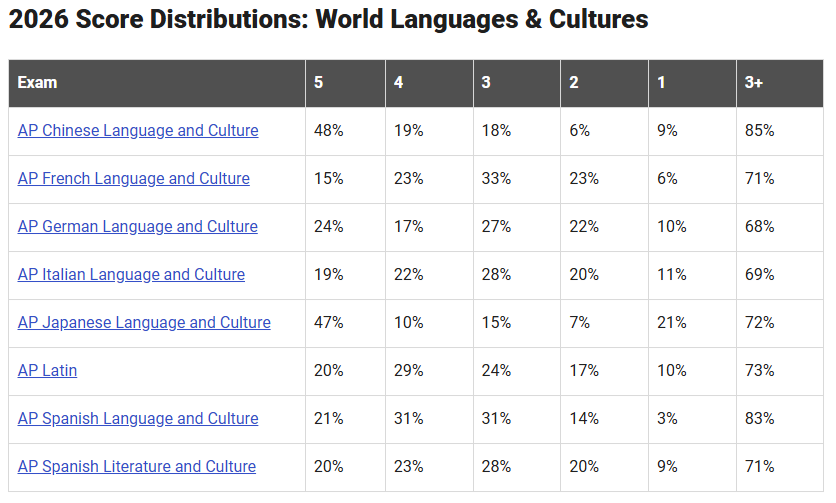Open the AP Chinese Language and Culture link

coord(138,131)
